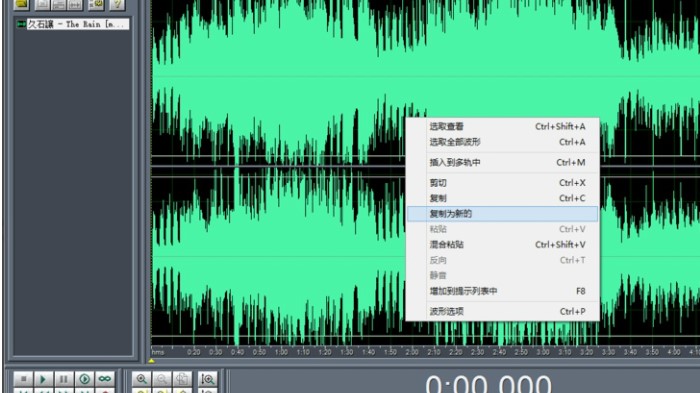Screen dimensions: 700x393
Task: Choose 剪切 from the context menu
Action: tap(503, 183)
